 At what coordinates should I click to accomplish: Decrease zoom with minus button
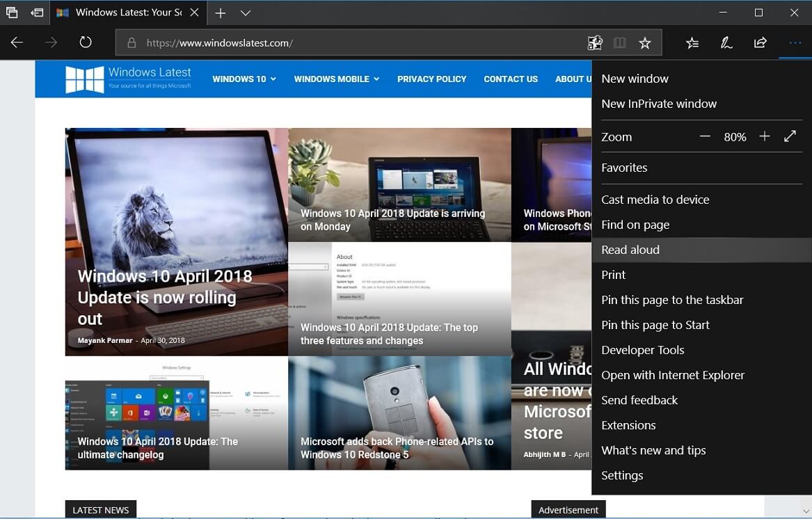click(x=705, y=137)
